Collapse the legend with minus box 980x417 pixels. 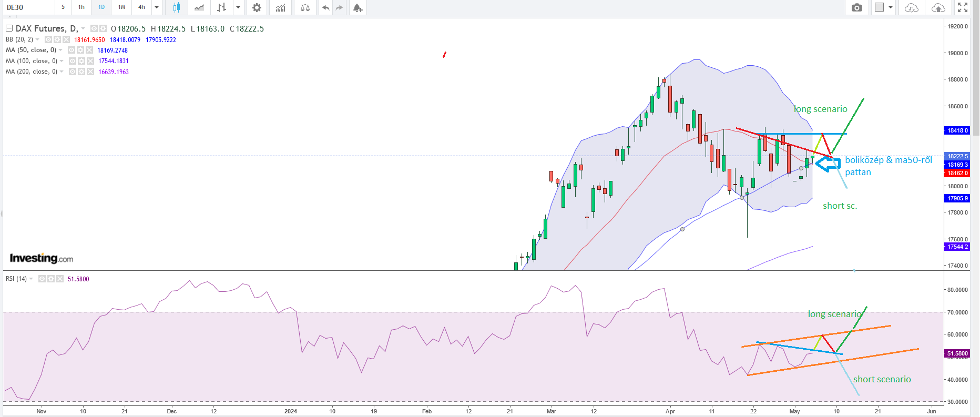(x=9, y=28)
